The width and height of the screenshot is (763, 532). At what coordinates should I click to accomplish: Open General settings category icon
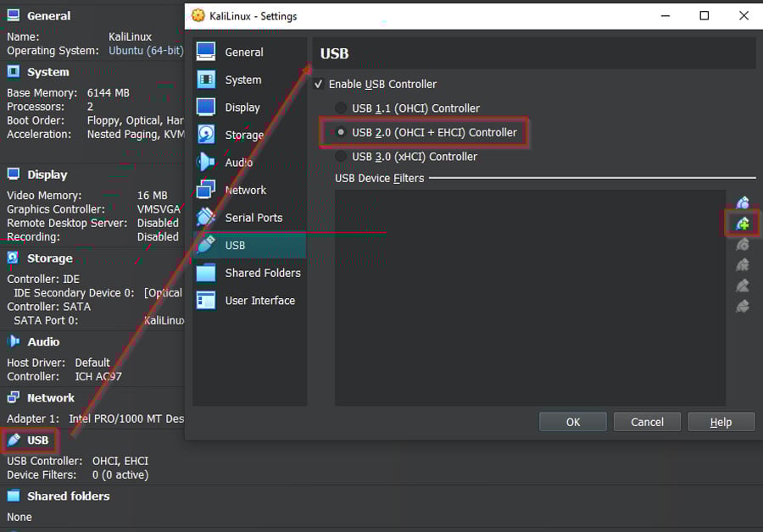click(206, 51)
